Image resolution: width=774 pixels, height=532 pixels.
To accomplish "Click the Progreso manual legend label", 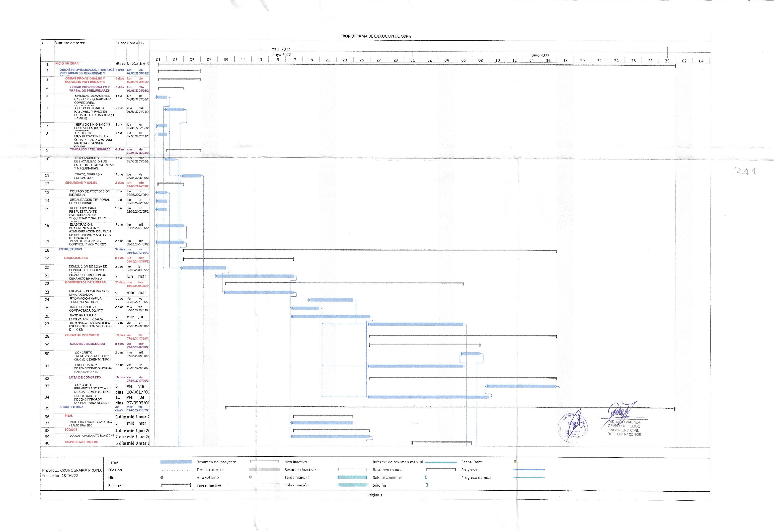I will 476,478.
